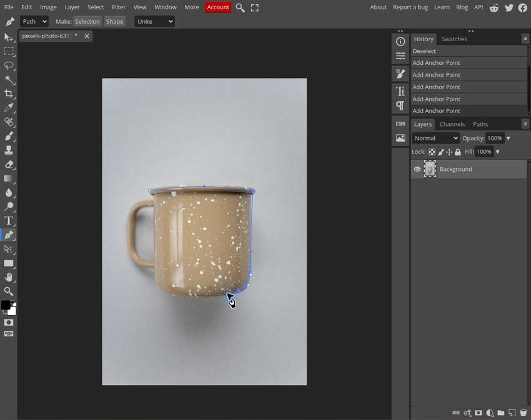Screen dimensions: 531x420
Task: Click the Opacity 100% field
Action: (x=495, y=138)
